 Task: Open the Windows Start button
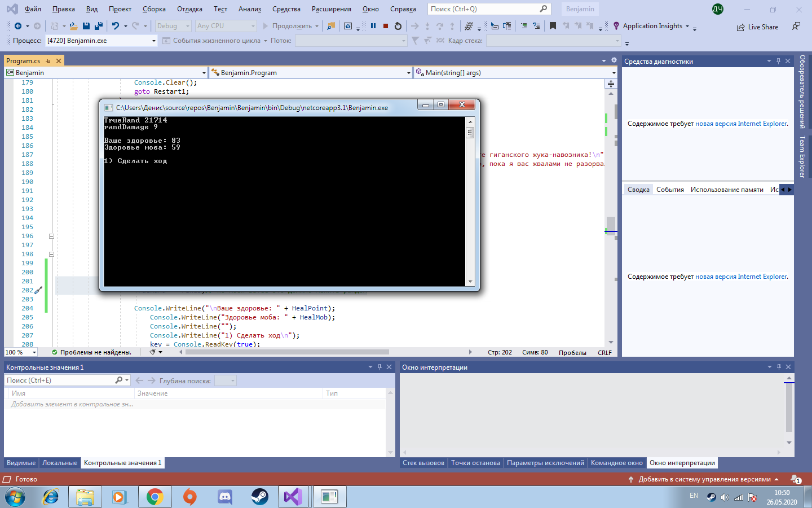tap(15, 497)
